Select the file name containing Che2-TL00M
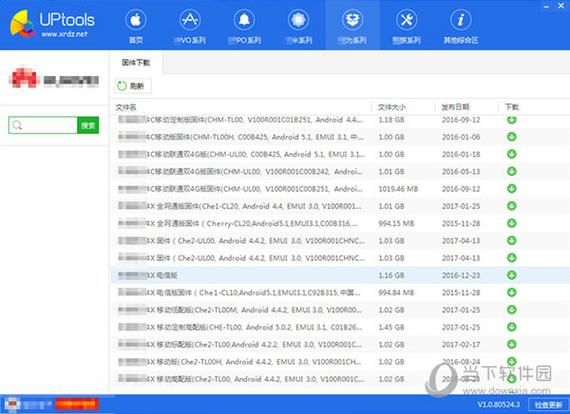The image size is (570, 414). coord(240,310)
